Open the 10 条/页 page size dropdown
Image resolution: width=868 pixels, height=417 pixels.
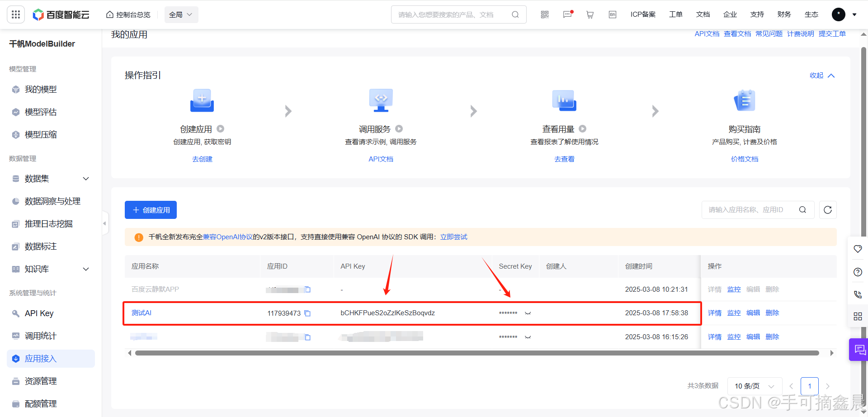[755, 386]
